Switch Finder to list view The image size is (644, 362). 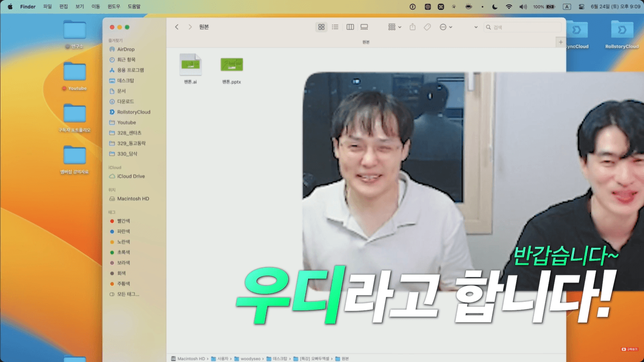click(x=335, y=27)
